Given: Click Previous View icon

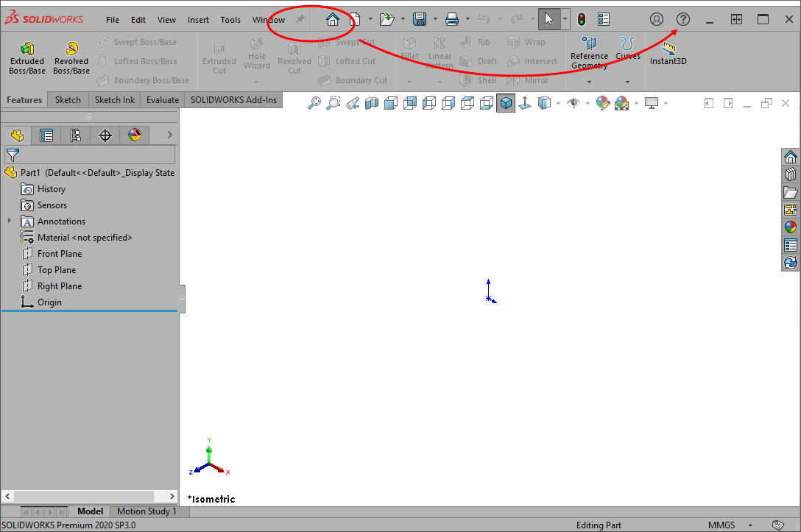Looking at the screenshot, I should click(x=353, y=103).
